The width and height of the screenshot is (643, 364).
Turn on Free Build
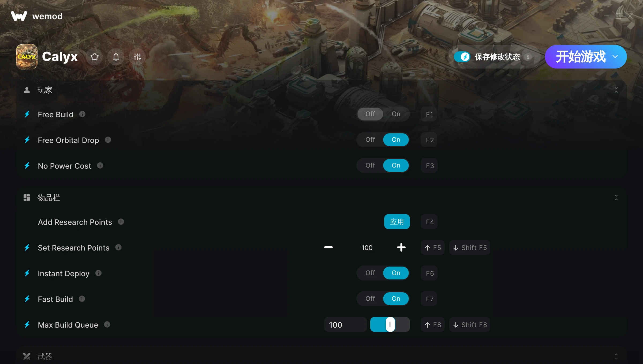tap(396, 114)
